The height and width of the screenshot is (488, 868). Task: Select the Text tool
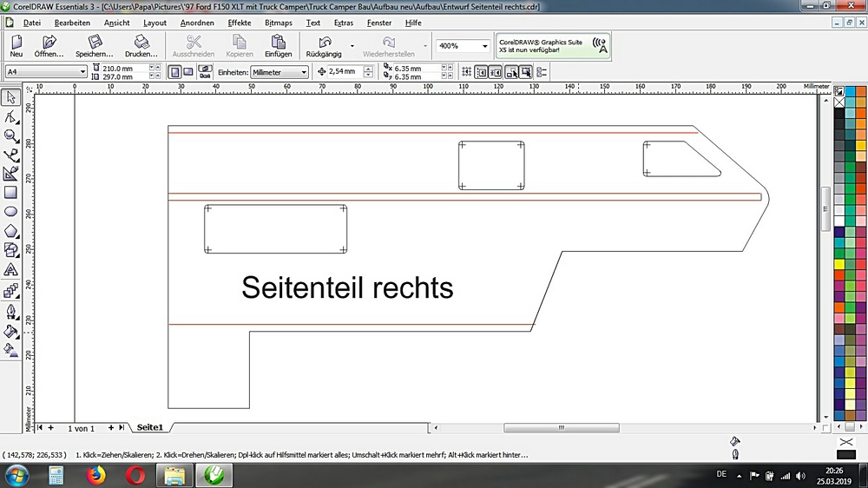click(x=10, y=270)
